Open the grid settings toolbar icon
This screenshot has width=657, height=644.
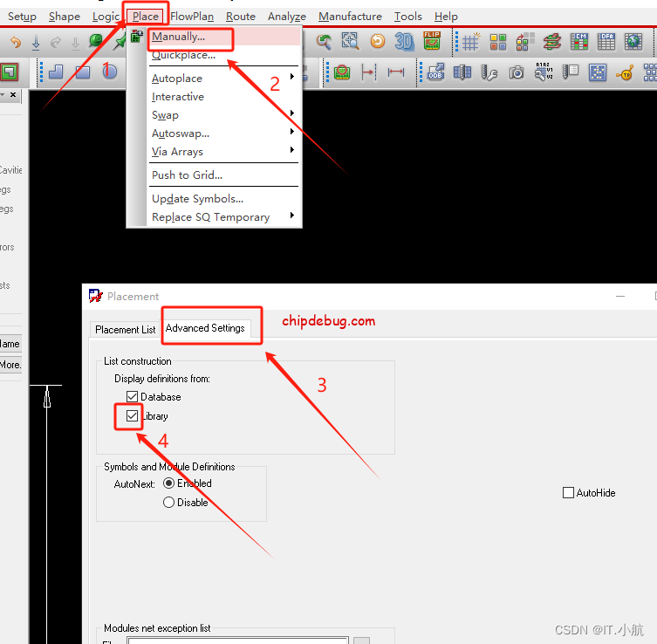click(470, 41)
